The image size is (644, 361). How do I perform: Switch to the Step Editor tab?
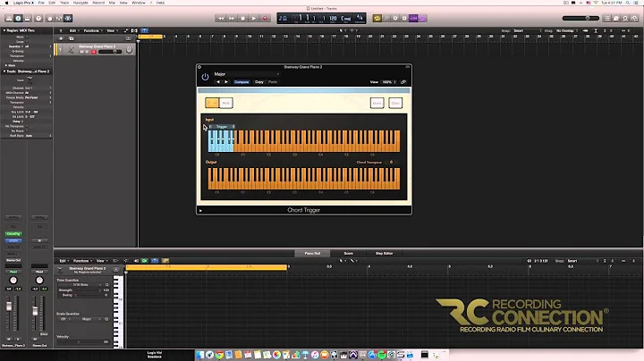point(384,254)
